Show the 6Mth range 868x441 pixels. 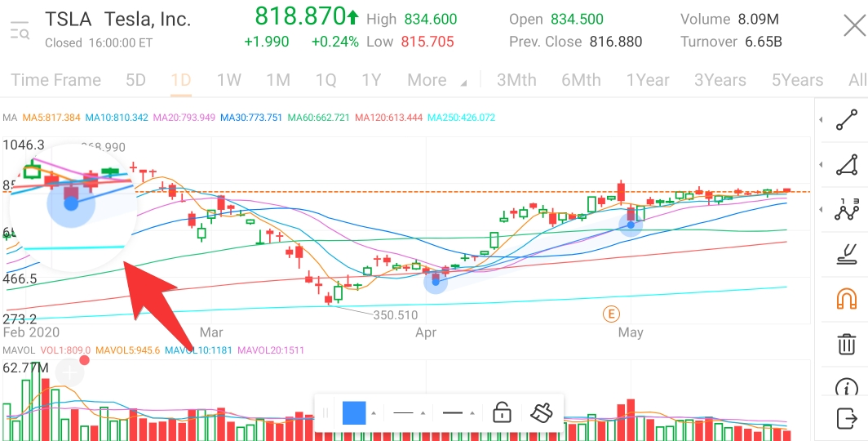coord(581,80)
